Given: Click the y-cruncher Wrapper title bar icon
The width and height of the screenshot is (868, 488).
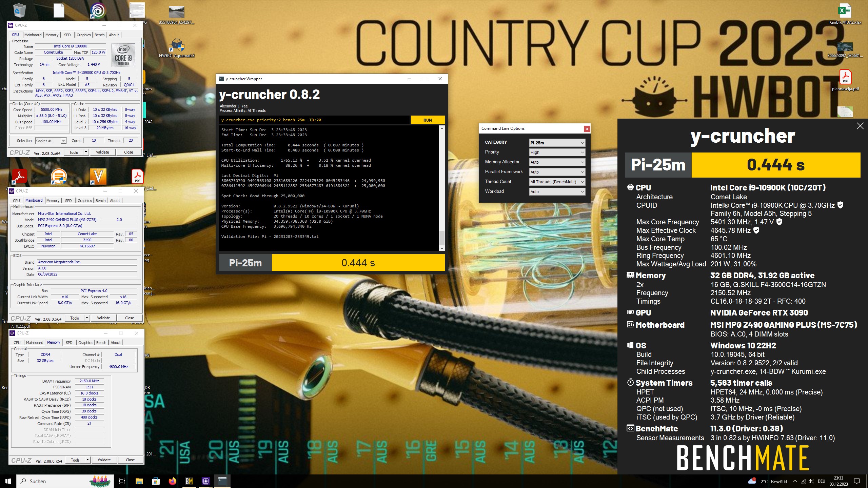Looking at the screenshot, I should tap(221, 79).
